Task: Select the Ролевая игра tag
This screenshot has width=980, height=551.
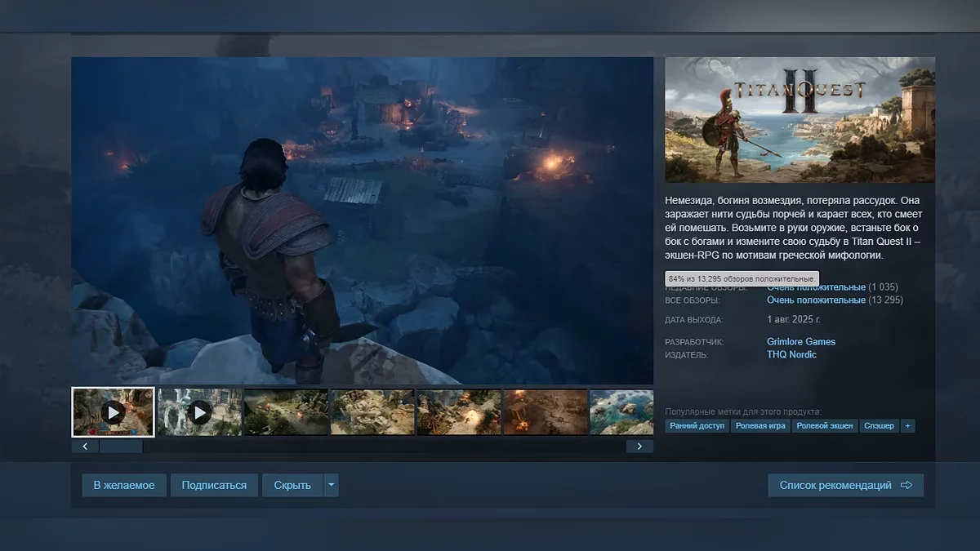Action: (760, 426)
